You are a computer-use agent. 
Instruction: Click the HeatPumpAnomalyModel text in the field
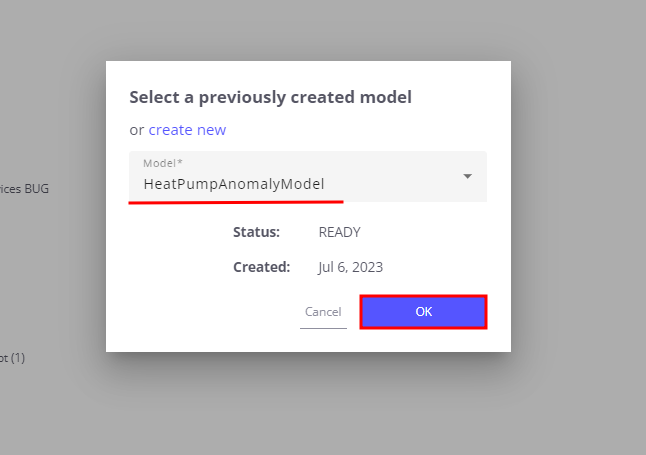234,184
